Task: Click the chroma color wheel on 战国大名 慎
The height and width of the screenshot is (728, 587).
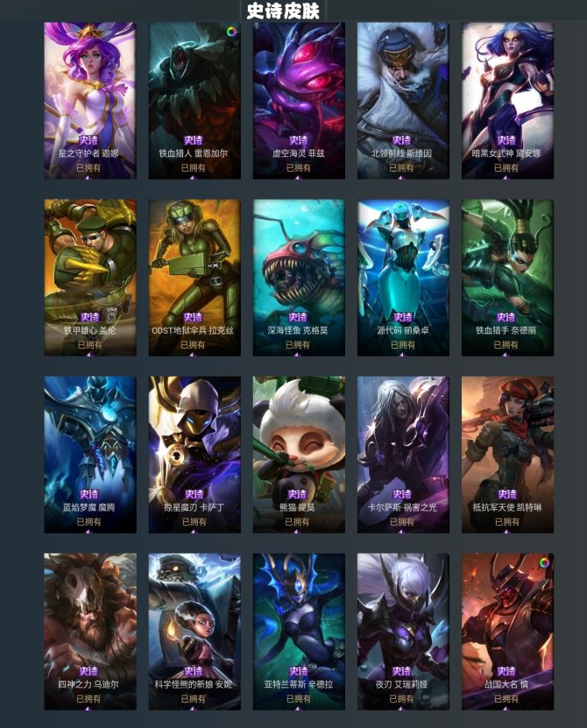Action: 544,562
